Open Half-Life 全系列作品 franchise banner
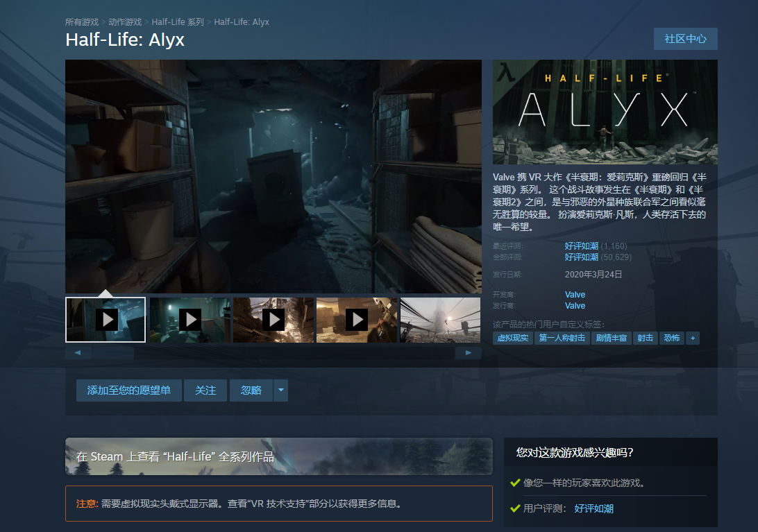This screenshot has width=758, height=532. coord(278,456)
